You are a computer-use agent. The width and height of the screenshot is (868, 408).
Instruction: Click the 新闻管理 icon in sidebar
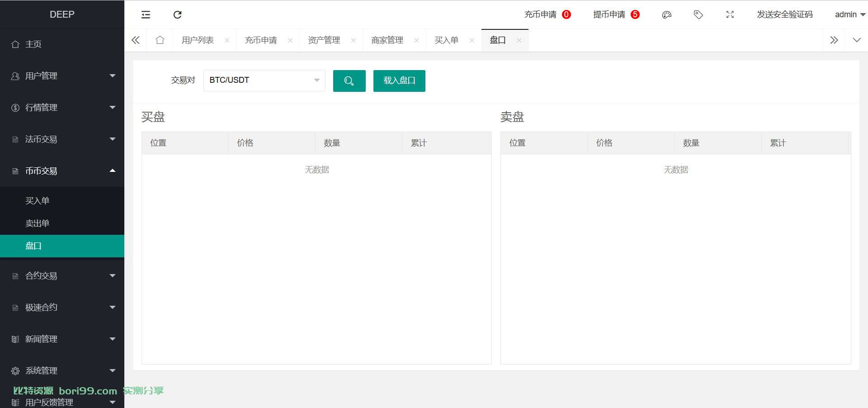(x=15, y=339)
